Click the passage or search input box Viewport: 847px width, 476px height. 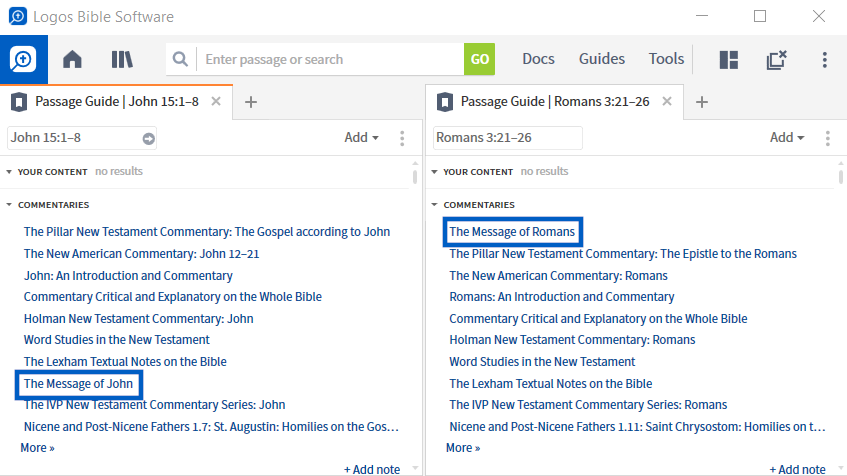point(330,59)
